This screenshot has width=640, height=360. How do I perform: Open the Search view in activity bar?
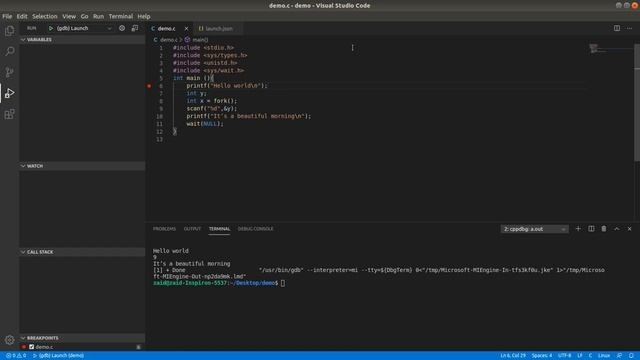(9, 51)
